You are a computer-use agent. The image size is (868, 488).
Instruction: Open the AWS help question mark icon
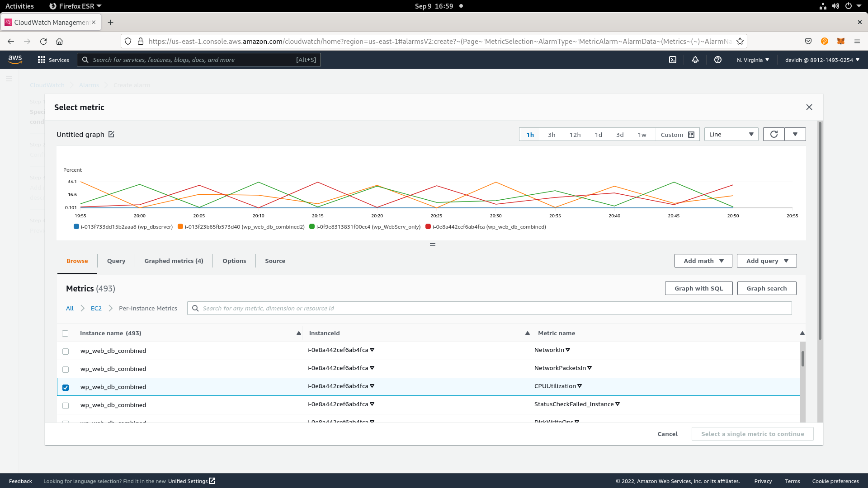coord(718,60)
